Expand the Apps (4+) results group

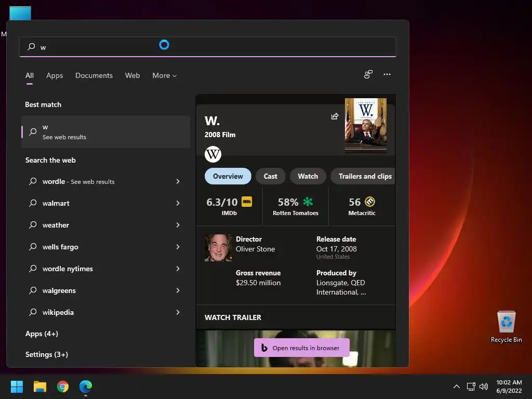point(42,334)
